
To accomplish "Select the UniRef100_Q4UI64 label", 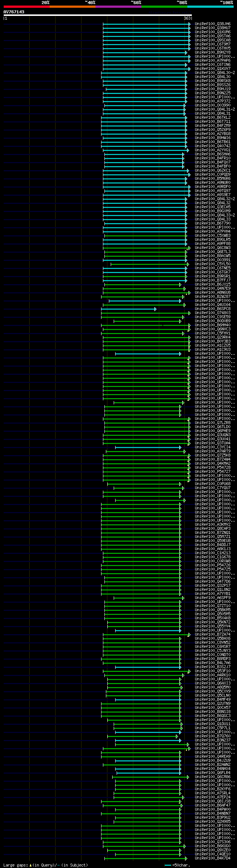I will click(x=213, y=305).
